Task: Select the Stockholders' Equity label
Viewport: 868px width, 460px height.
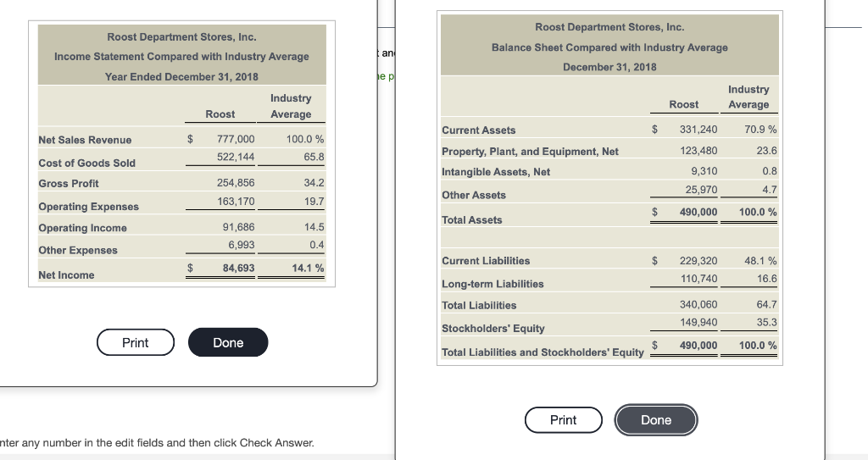Action: [x=493, y=328]
